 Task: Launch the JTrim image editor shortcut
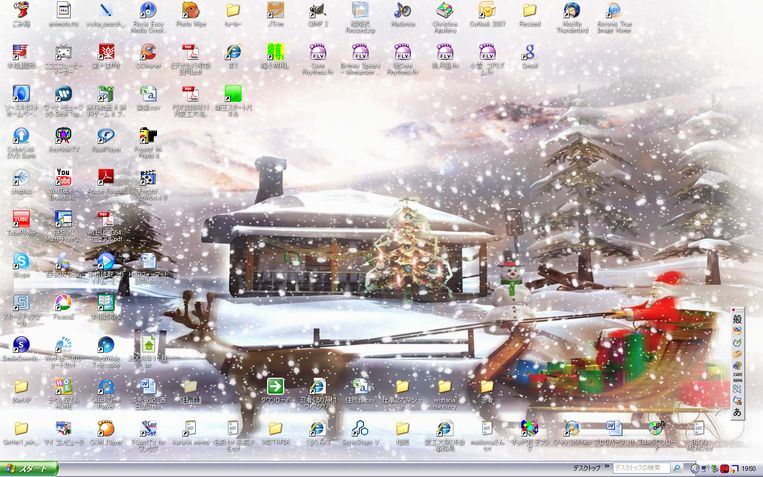(x=275, y=11)
